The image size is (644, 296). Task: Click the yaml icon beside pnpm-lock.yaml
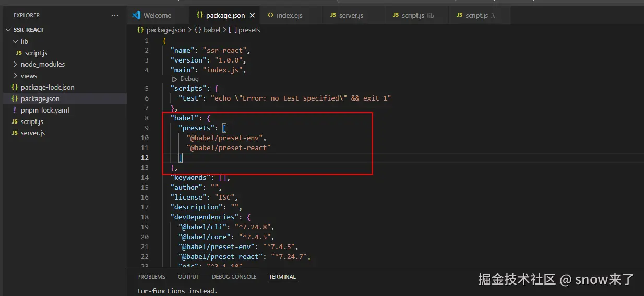point(15,110)
